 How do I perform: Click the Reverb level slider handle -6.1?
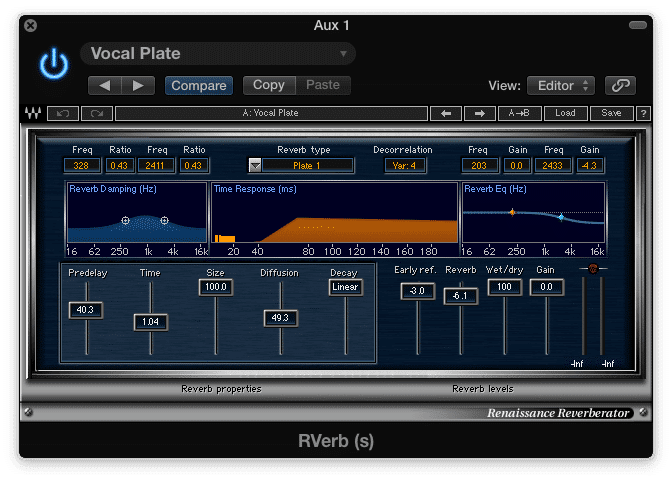[x=461, y=296]
